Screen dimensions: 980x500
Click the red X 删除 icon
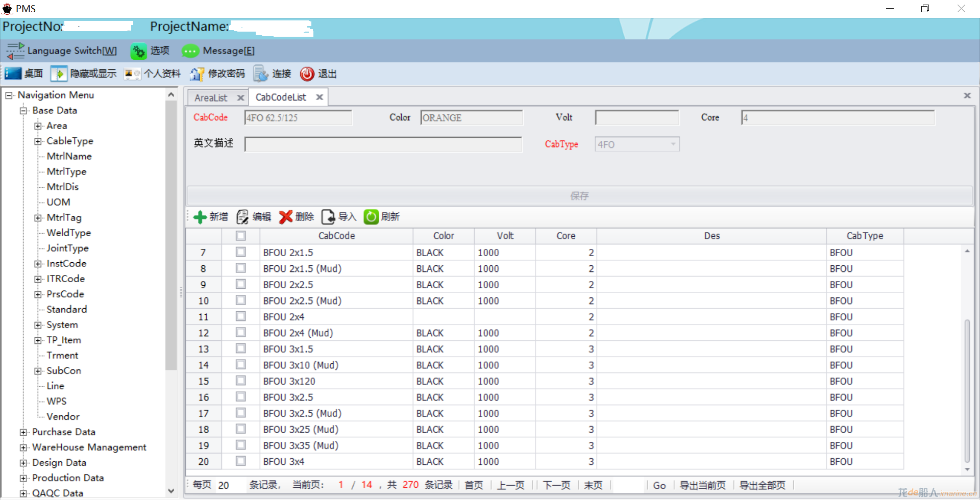[286, 217]
